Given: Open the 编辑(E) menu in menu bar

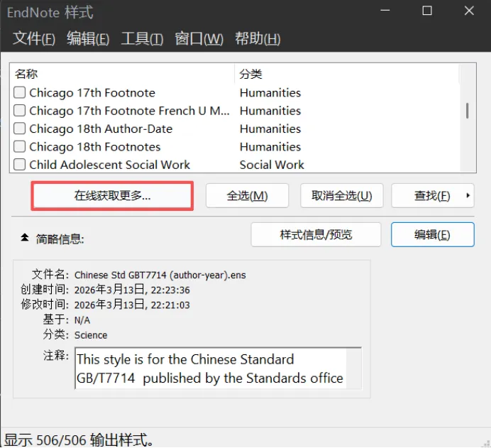Looking at the screenshot, I should click(x=88, y=39).
